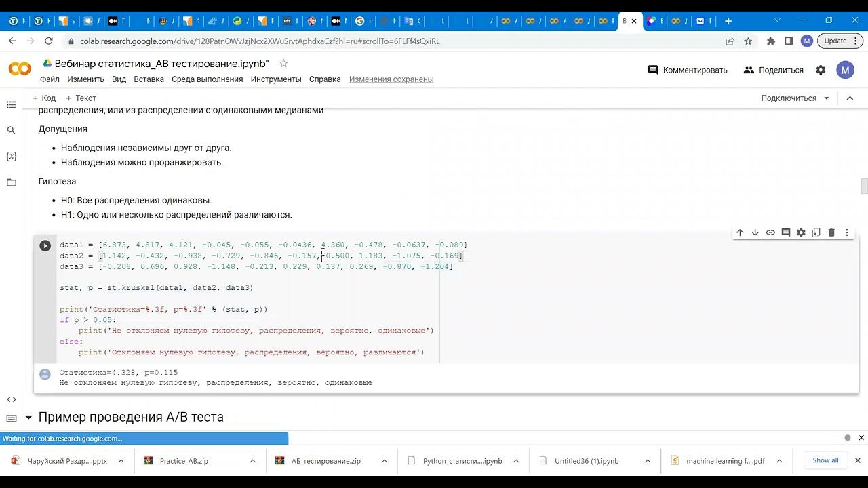Show all downloads
Screen dimensions: 868x488
click(825, 460)
